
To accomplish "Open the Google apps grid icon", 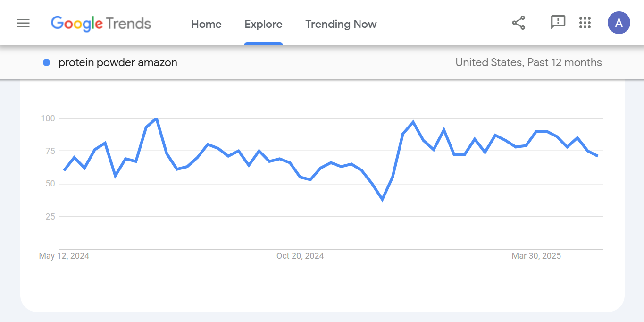I will 585,22.
